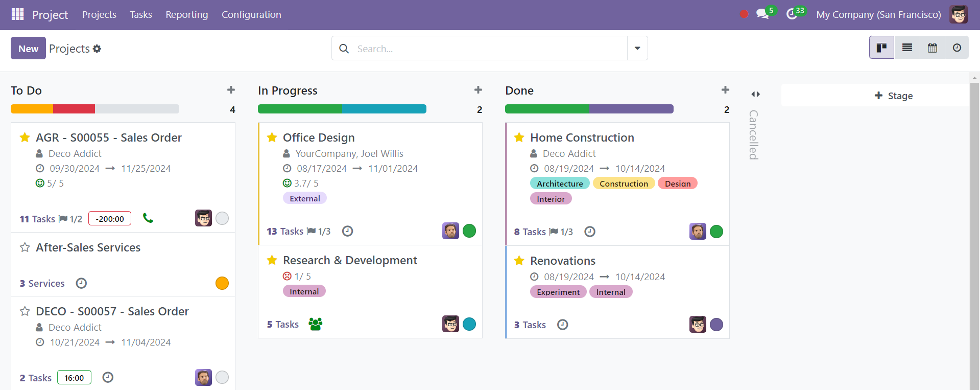
Task: Open Research & Development teal status selector
Action: pos(469,324)
